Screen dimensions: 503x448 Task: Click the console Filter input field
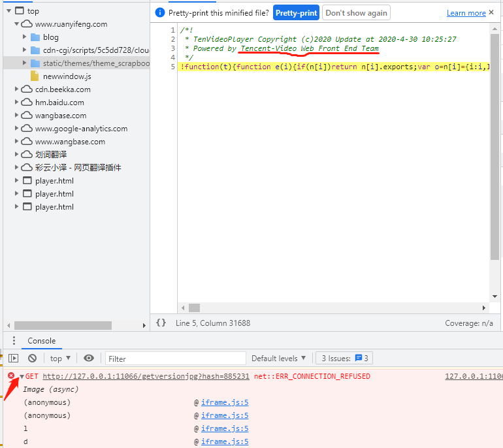[175, 359]
